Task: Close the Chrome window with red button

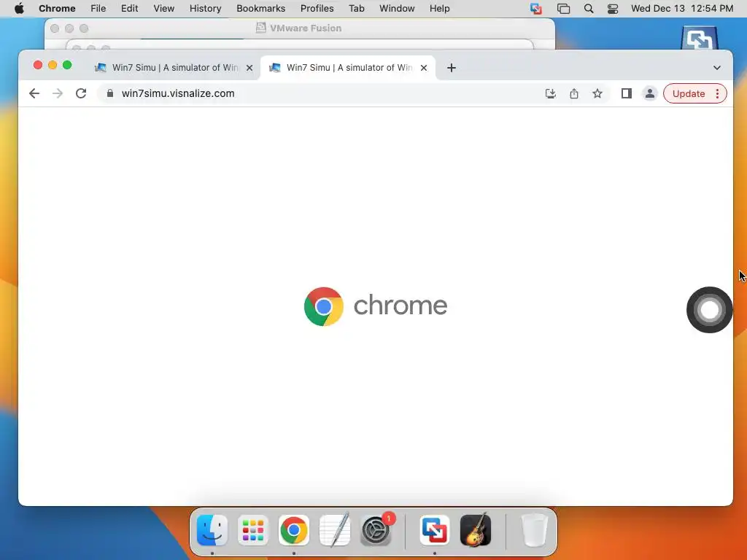Action: coord(38,65)
